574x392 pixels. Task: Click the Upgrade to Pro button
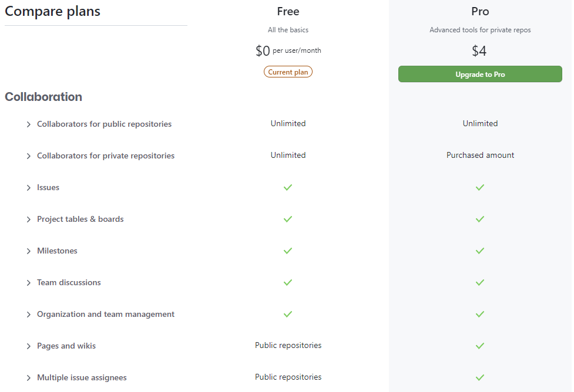pyautogui.click(x=479, y=74)
